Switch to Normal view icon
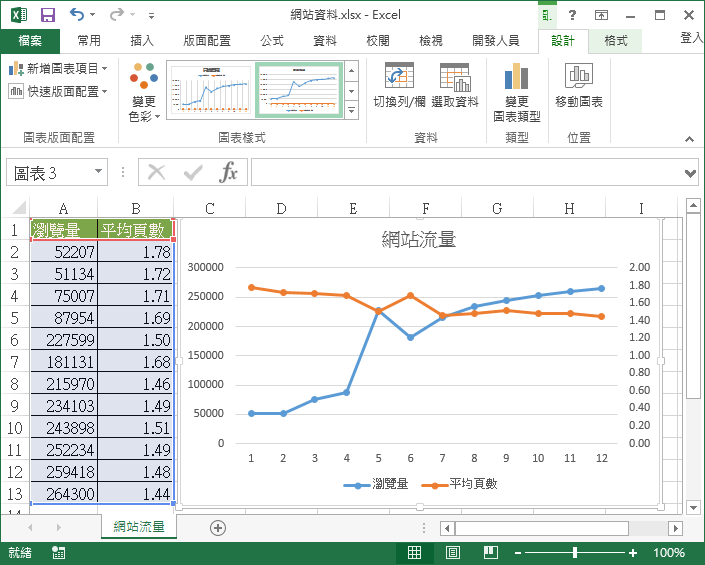 pyautogui.click(x=414, y=552)
